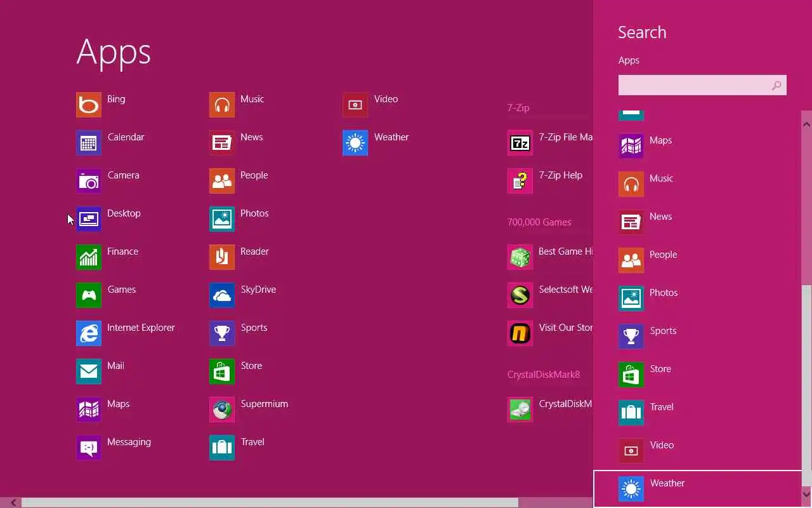Image resolution: width=812 pixels, height=508 pixels.
Task: Select Sports in the Search pane
Action: tap(698, 337)
